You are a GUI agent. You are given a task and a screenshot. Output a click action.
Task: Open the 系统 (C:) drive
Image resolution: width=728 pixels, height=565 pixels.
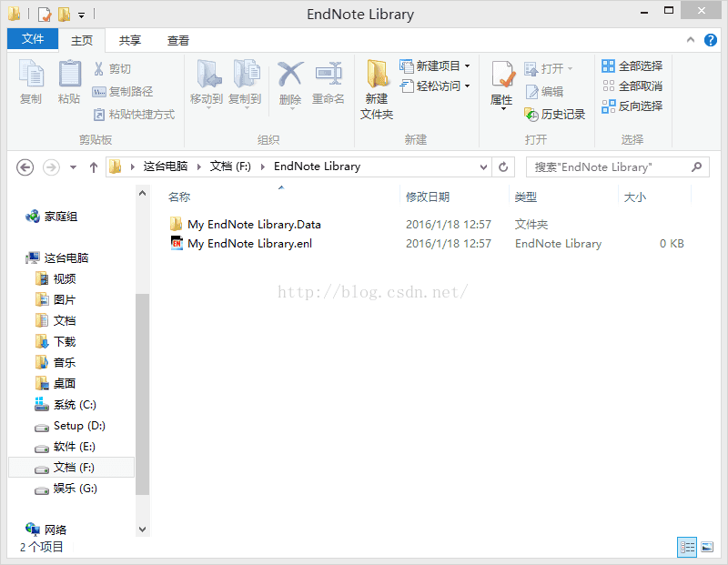click(x=66, y=404)
